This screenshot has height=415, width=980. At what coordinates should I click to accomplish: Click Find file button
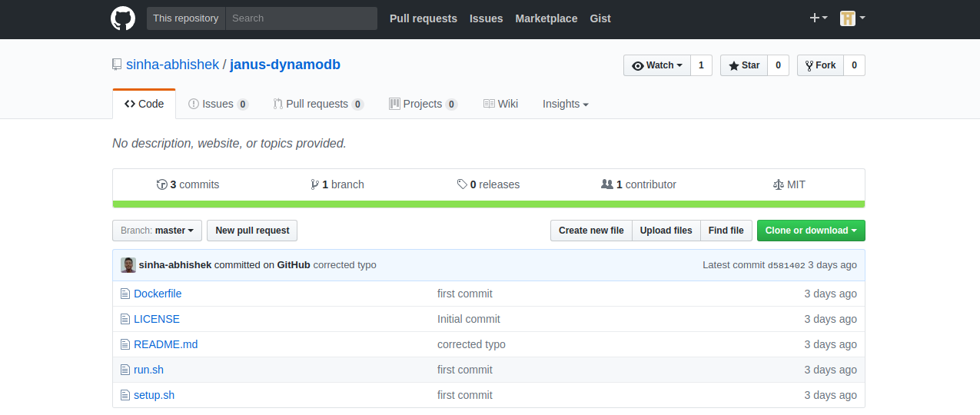click(726, 231)
